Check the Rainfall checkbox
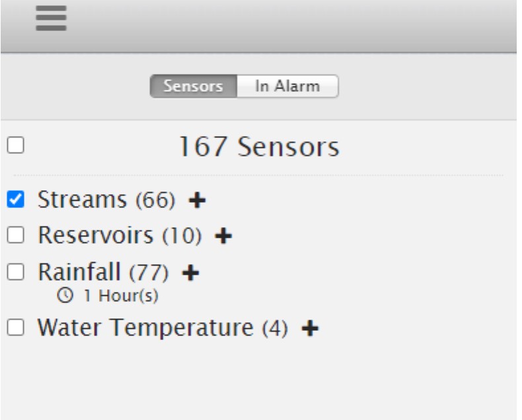 (x=15, y=271)
